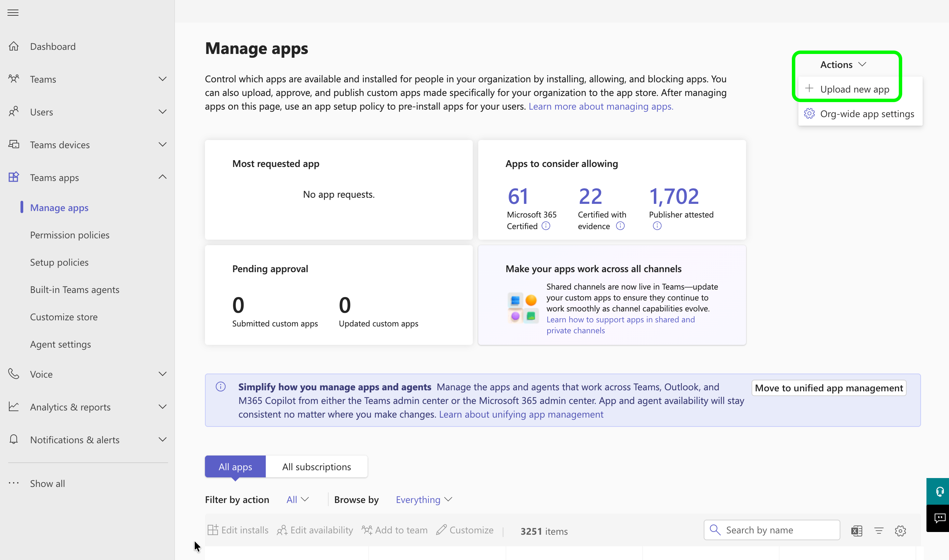The image size is (949, 560).
Task: Click the feedback chat icon
Action: pos(939,518)
